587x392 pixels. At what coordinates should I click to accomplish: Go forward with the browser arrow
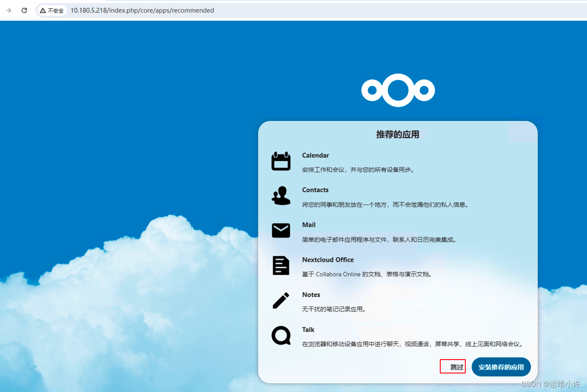click(9, 10)
